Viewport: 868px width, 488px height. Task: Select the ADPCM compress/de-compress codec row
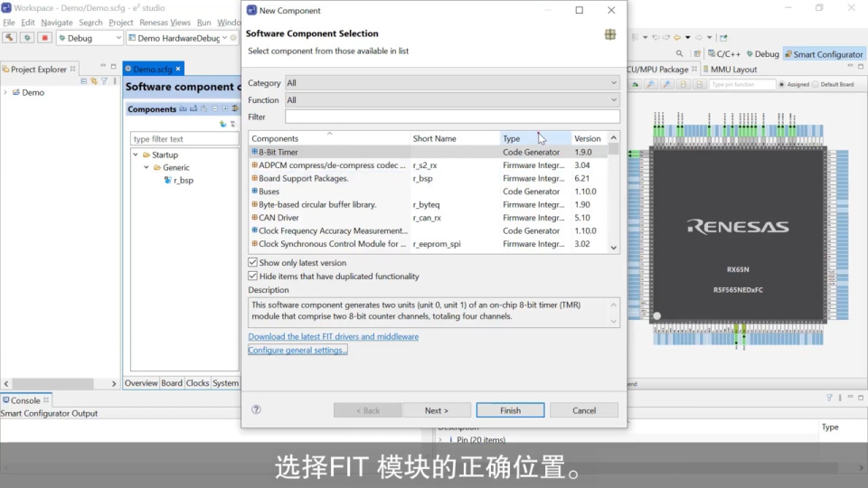[428, 165]
